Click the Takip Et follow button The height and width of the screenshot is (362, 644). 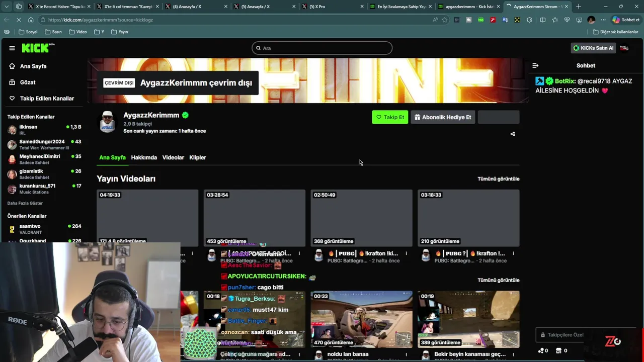[390, 117]
